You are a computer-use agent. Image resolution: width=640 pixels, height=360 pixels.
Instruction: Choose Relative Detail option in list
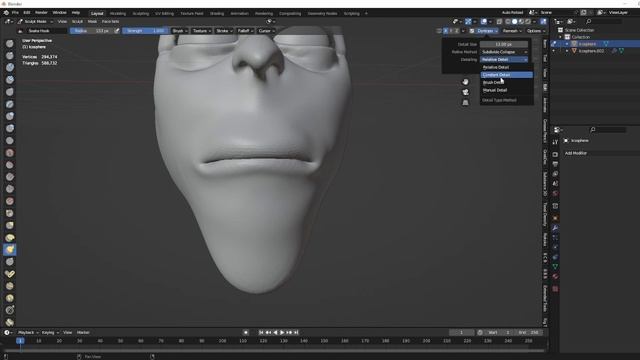pos(507,67)
